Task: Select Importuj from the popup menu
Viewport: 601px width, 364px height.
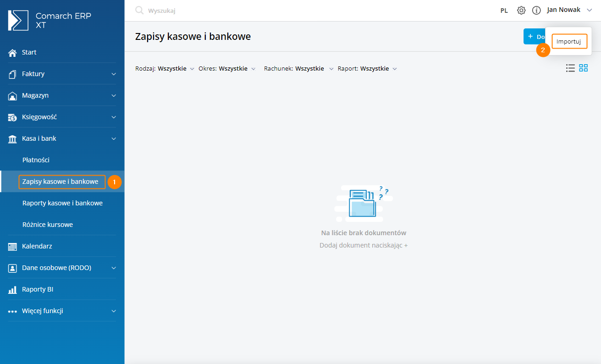Action: [x=569, y=41]
